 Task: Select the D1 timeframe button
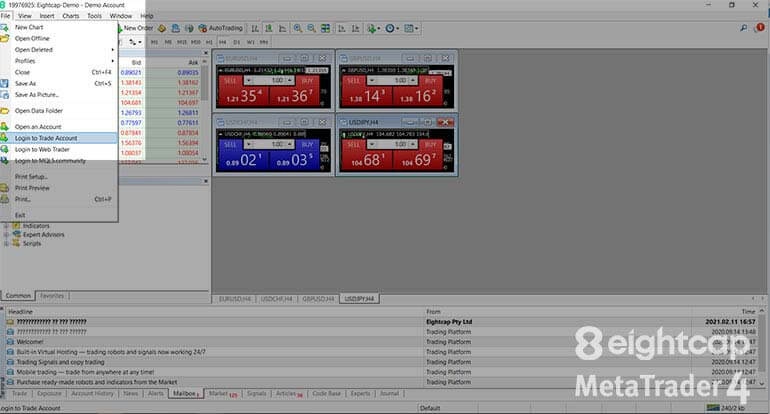click(237, 42)
